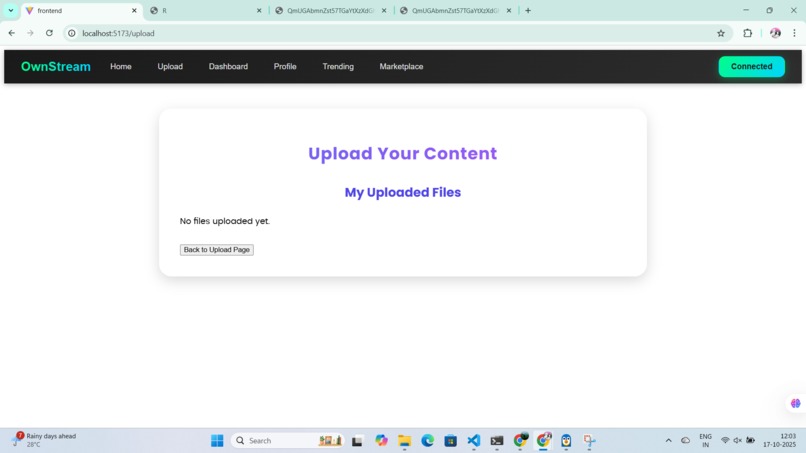Image resolution: width=806 pixels, height=453 pixels.
Task: Open a new browser tab
Action: (x=528, y=10)
